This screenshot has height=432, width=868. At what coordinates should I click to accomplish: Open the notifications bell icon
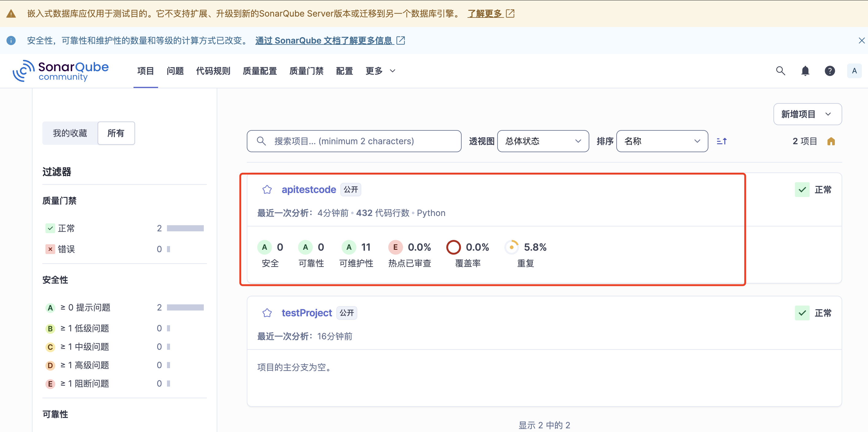click(805, 71)
